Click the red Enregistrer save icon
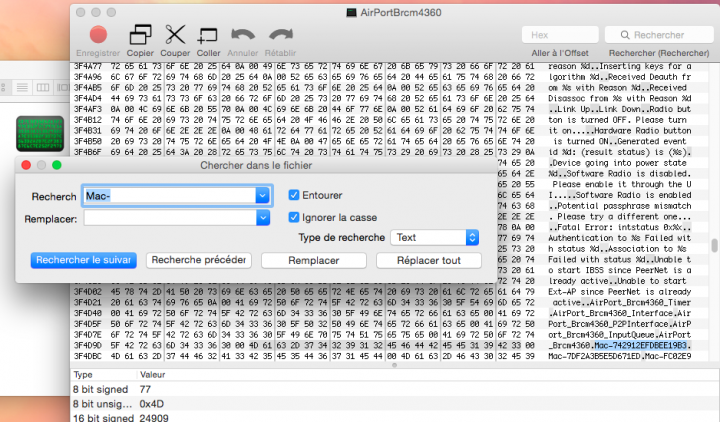The width and height of the screenshot is (720, 422). tap(98, 35)
